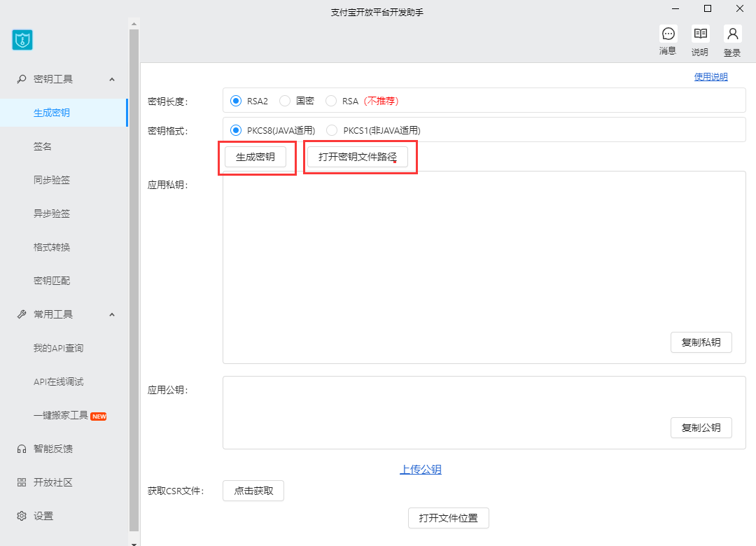Viewport: 756px width, 546px height.
Task: Click the wrench icon beside 常用工具
Action: point(21,314)
